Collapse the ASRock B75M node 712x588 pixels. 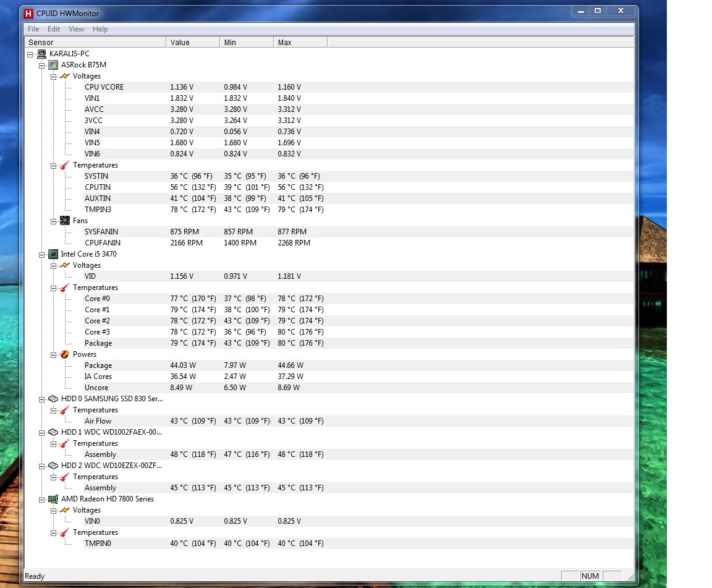pos(42,66)
